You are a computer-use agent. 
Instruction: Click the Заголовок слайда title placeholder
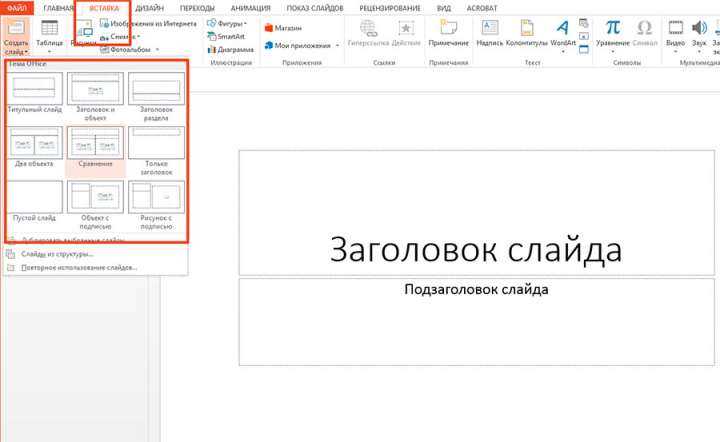point(477,213)
